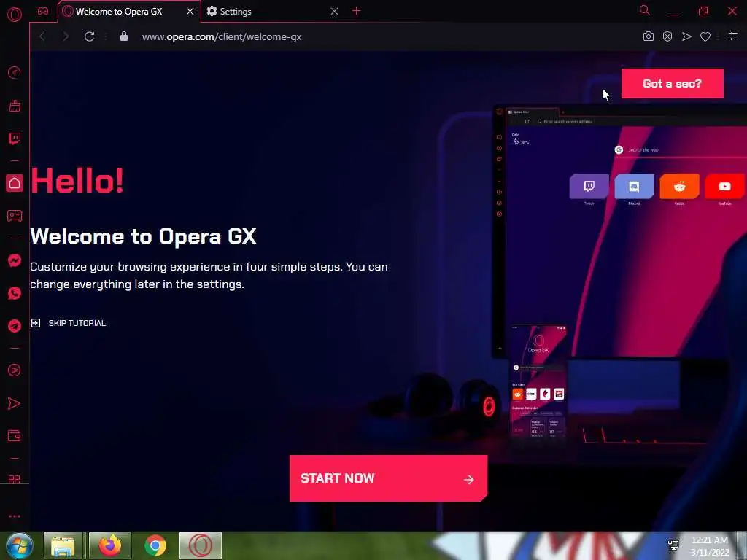Click the START NOW button

pos(388,478)
